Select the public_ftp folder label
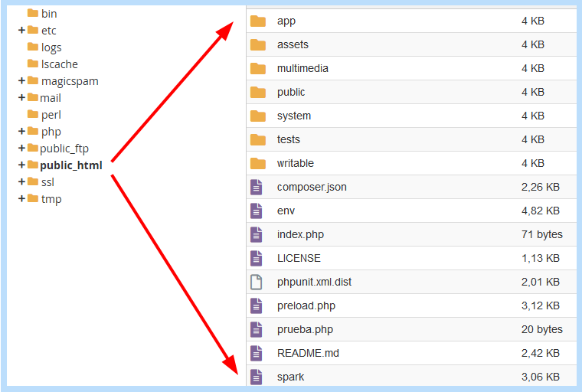The height and width of the screenshot is (392, 582). tap(64, 149)
